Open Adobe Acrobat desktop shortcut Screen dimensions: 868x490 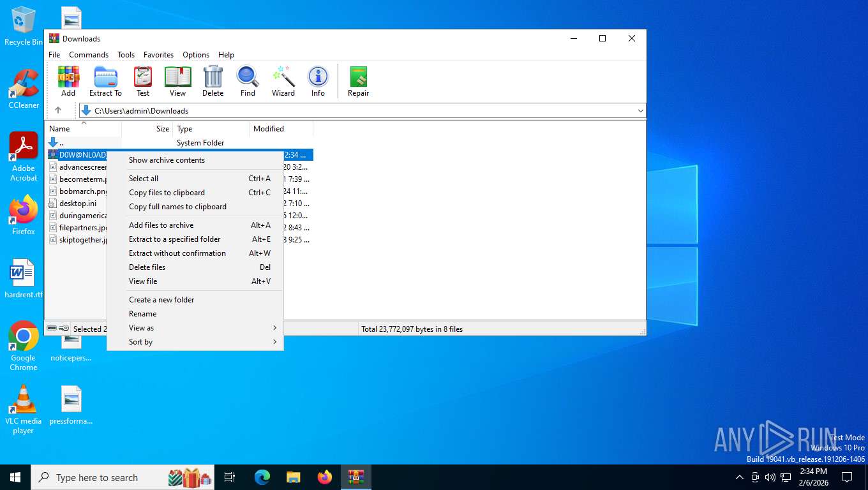click(x=24, y=156)
